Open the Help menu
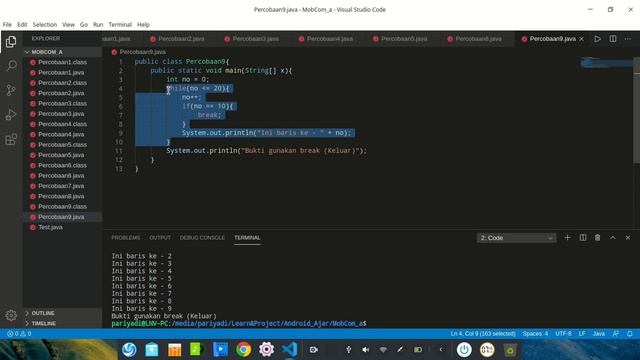The height and width of the screenshot is (360, 640). (143, 24)
